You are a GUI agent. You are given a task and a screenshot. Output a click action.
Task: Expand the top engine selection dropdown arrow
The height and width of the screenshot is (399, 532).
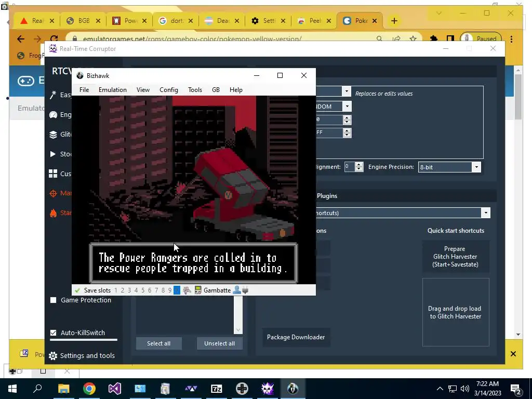coord(347,91)
